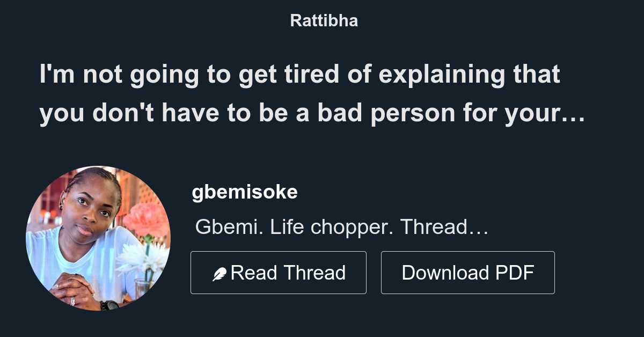Click the second line of the headline text
The height and width of the screenshot is (337, 644).
(311, 113)
